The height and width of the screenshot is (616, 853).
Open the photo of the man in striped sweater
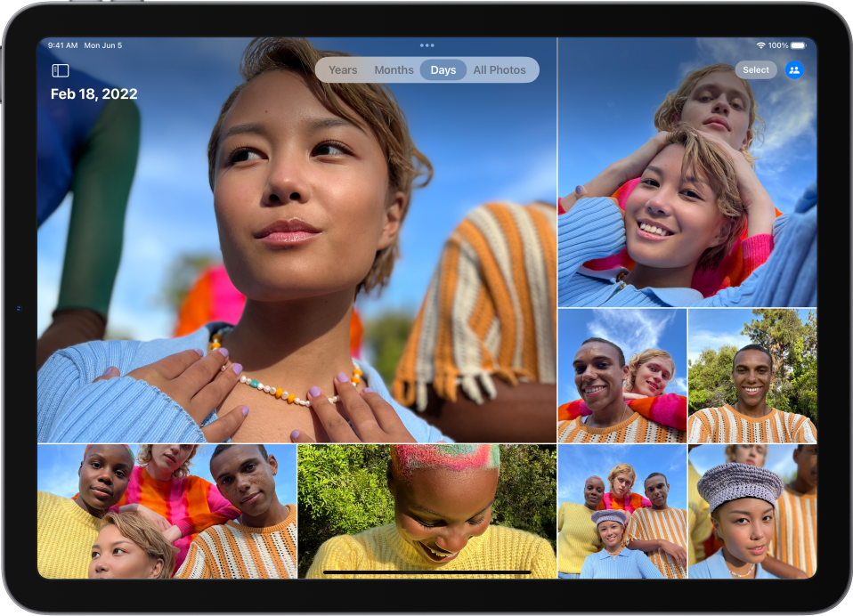click(752, 374)
